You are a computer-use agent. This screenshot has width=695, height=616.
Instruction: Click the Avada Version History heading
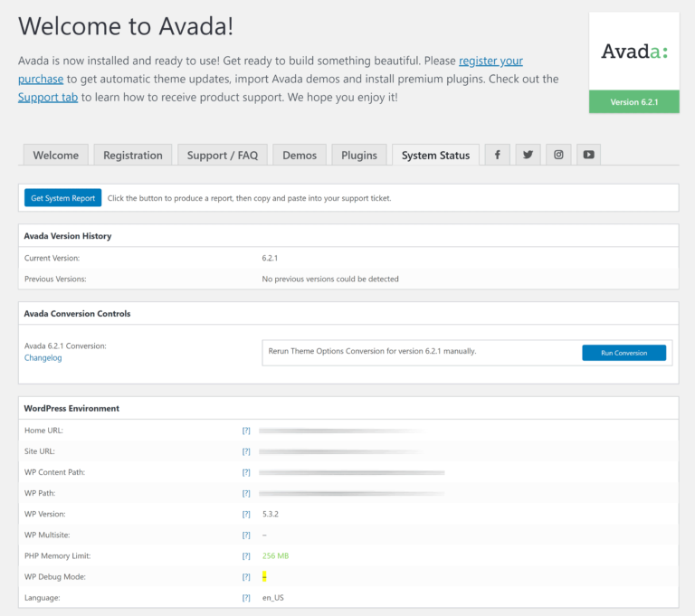(68, 236)
